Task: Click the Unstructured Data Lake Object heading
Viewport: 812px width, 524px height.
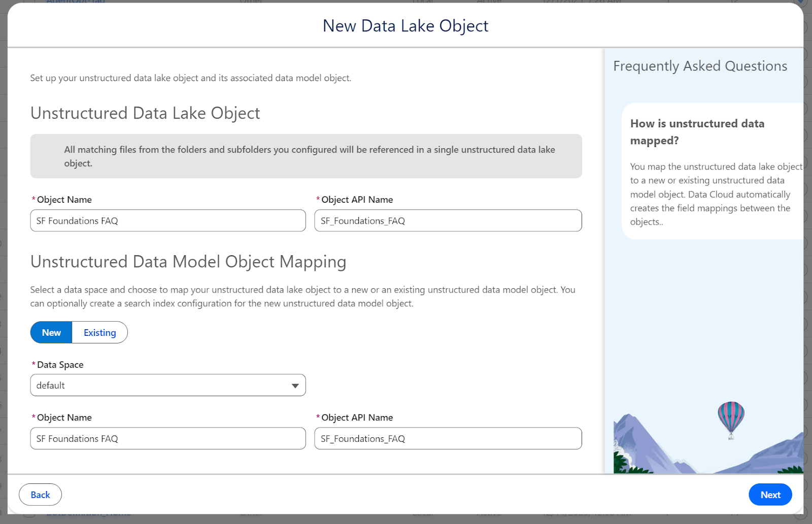Action: click(145, 113)
